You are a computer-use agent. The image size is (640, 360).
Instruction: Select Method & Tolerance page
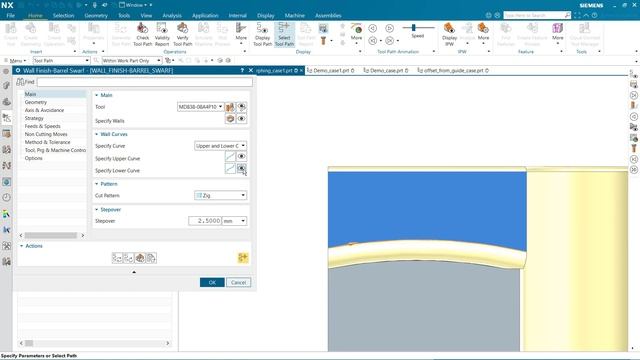tap(47, 142)
